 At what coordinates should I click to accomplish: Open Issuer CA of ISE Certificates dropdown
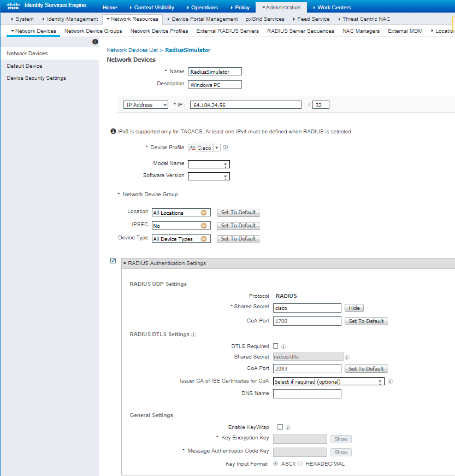(x=328, y=381)
